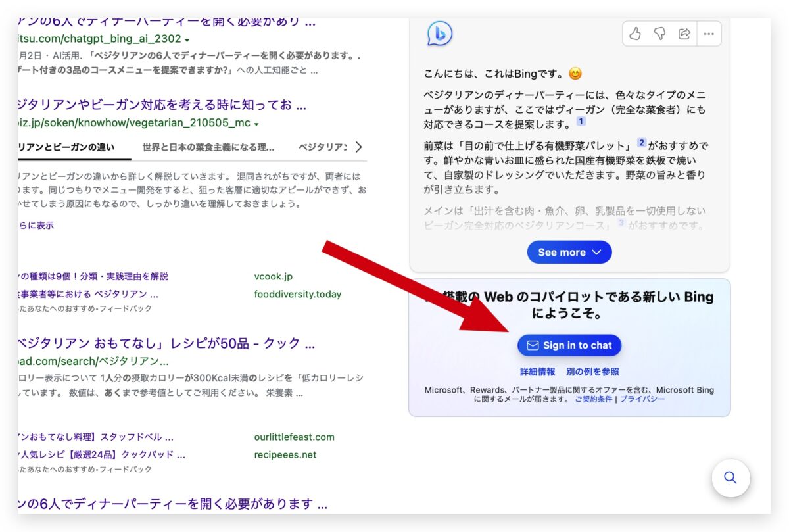Click the らに表示 show more link
This screenshot has height=532, width=789.
pyautogui.click(x=36, y=225)
